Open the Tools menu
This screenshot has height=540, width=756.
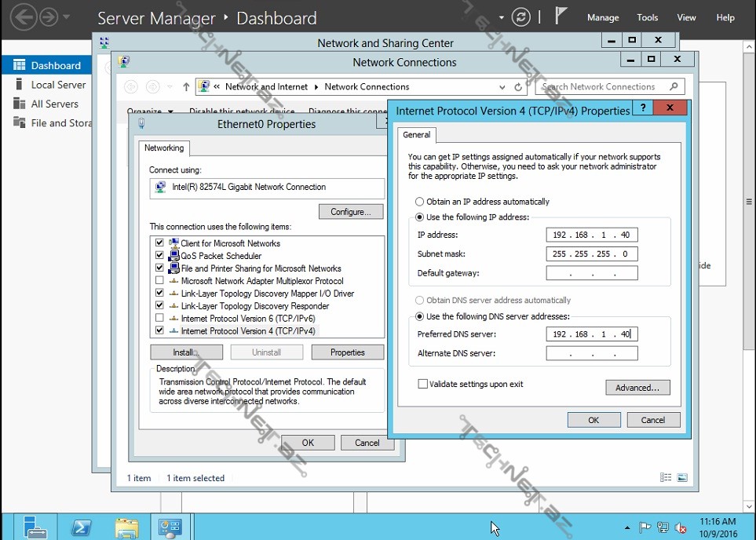click(x=647, y=17)
